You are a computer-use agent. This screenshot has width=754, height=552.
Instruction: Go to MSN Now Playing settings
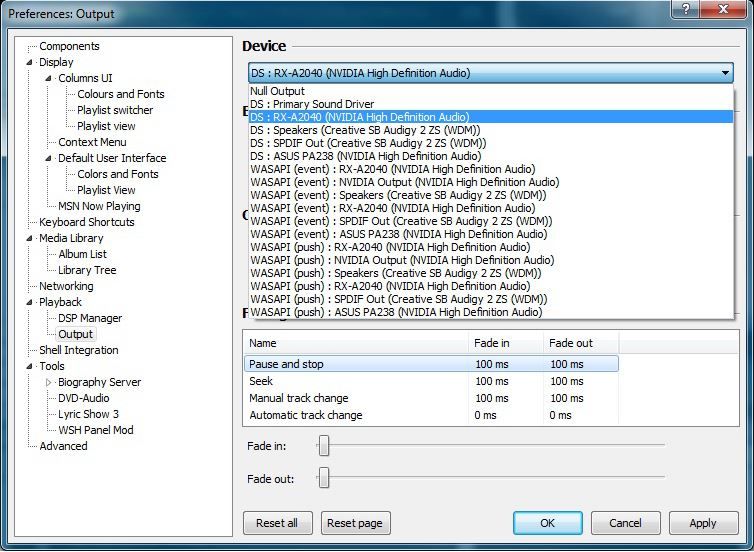(99, 206)
